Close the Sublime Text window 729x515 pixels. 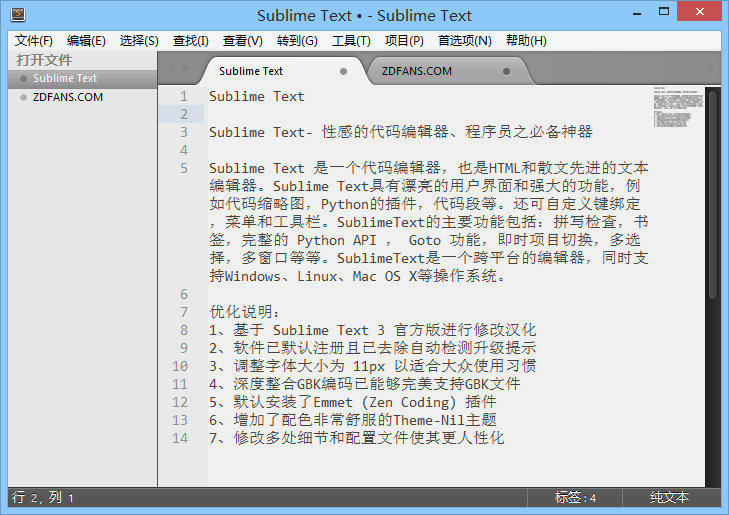point(699,12)
